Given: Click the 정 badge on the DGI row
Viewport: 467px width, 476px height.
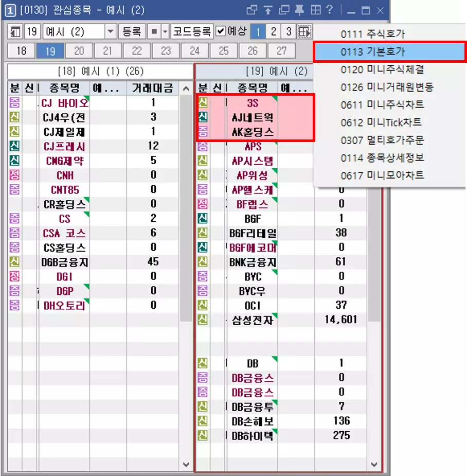Looking at the screenshot, I should coord(14,276).
